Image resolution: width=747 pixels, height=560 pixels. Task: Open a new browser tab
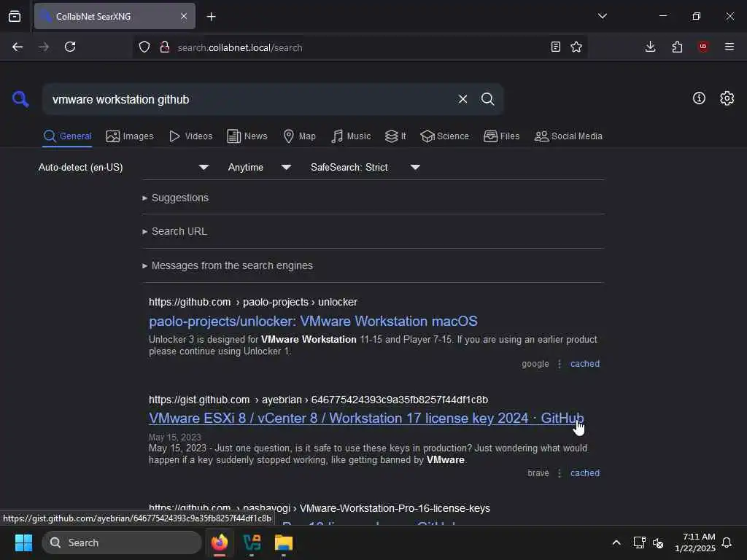pos(212,17)
